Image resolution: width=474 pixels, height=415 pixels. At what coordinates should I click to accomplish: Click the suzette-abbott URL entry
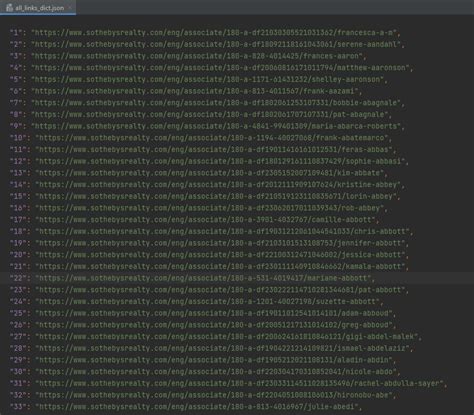point(208,301)
